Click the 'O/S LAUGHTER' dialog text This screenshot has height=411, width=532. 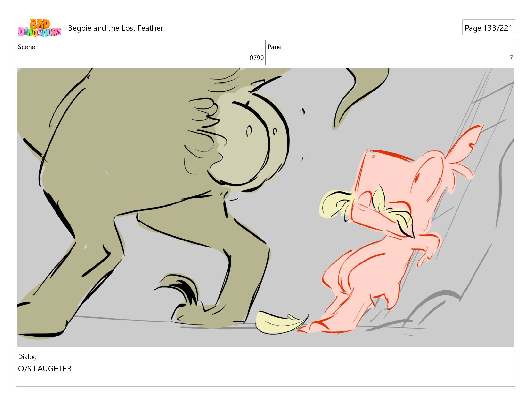tap(45, 369)
